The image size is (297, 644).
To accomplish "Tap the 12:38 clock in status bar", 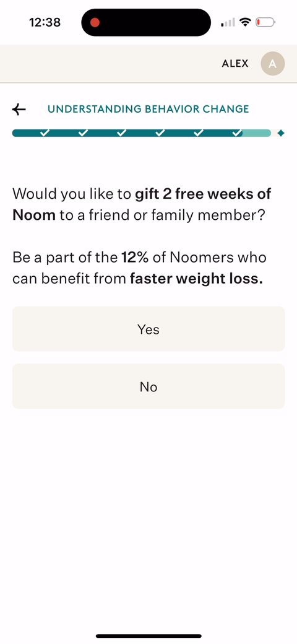I will pos(45,22).
